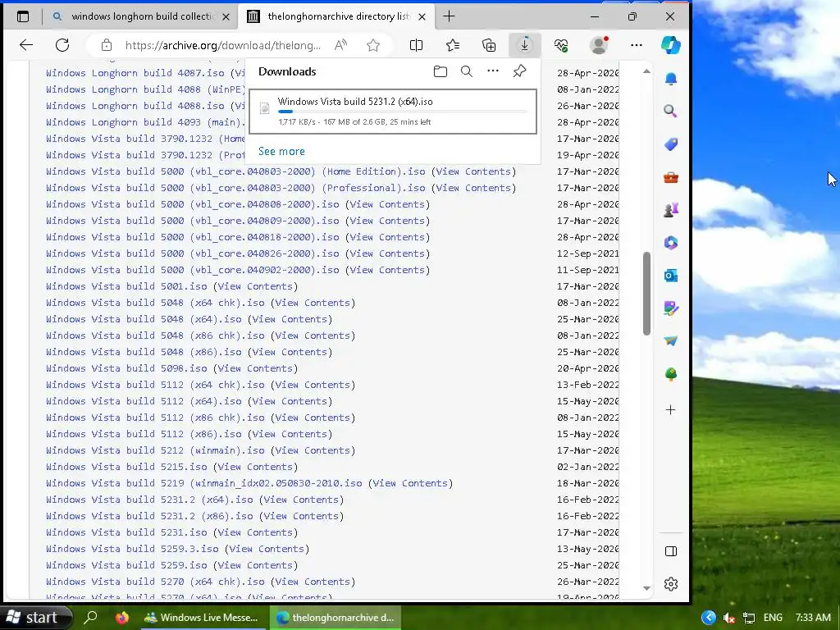Open Games chess icon in sidebar
Viewport: 840px width, 630px height.
pos(671,210)
